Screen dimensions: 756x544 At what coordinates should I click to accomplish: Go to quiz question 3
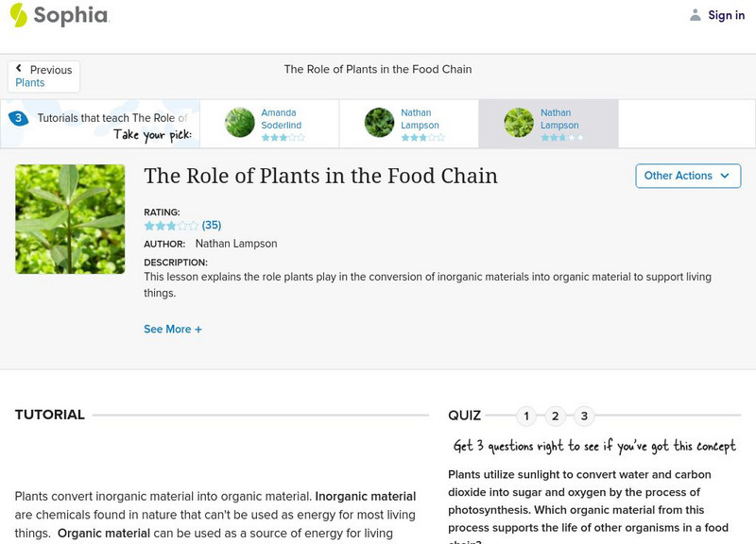click(x=585, y=416)
